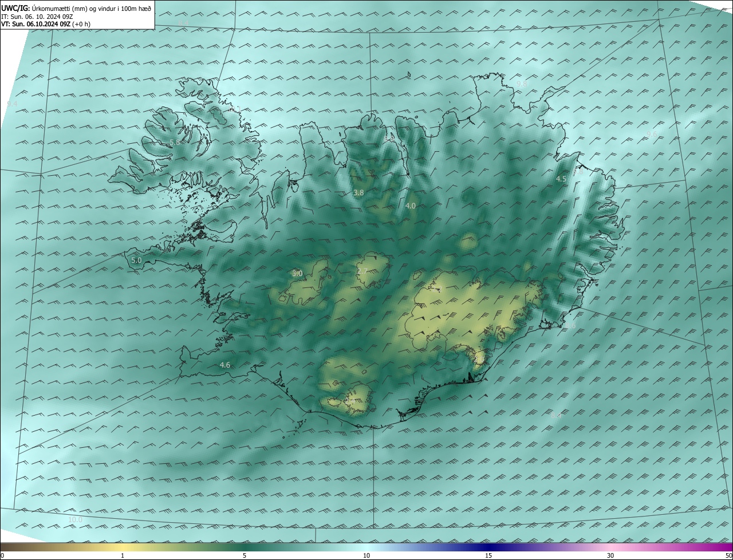Click the 50 tick on the color scale
The image size is (733, 560).
point(728,556)
